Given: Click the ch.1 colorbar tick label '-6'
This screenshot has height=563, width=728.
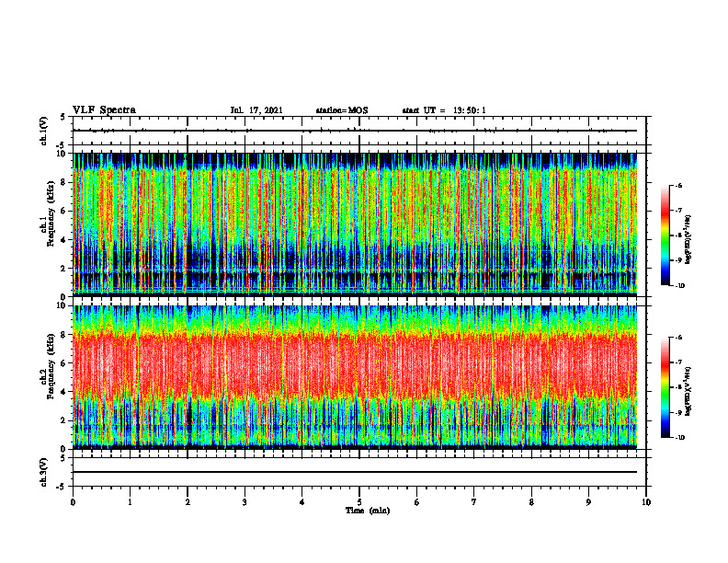Looking at the screenshot, I should point(678,186).
